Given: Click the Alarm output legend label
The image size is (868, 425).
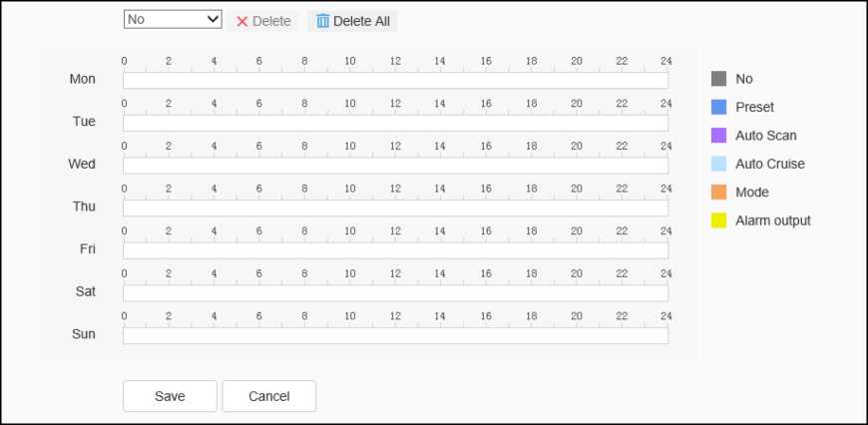Looking at the screenshot, I should pyautogui.click(x=773, y=220).
